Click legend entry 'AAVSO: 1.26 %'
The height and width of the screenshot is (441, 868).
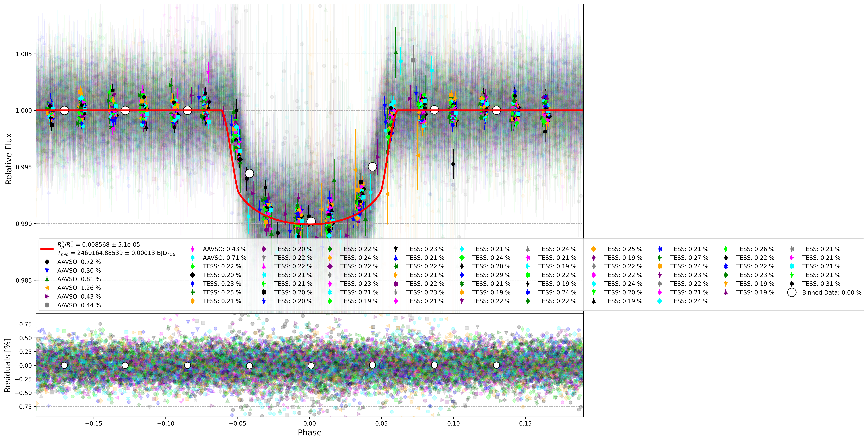[79, 288]
